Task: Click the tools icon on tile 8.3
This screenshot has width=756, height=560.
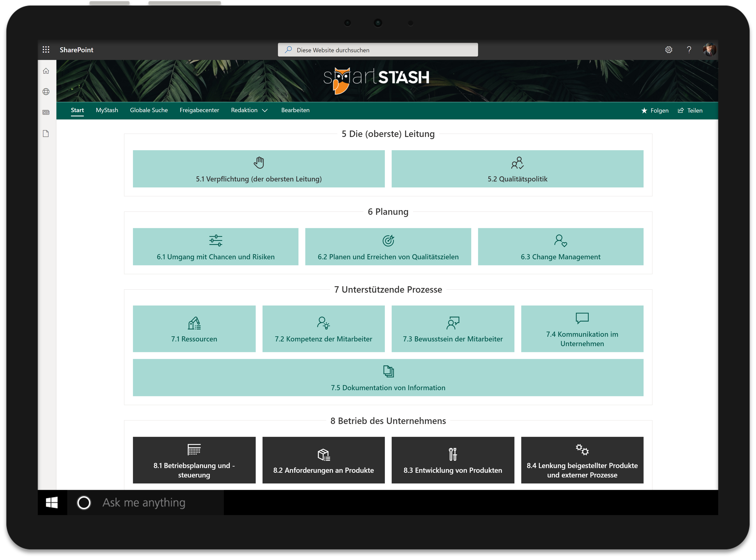Action: (453, 455)
